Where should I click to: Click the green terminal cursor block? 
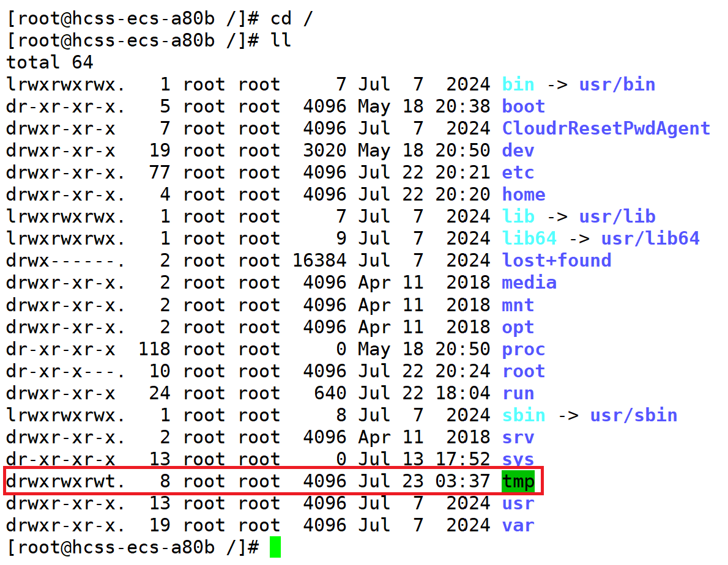(275, 547)
